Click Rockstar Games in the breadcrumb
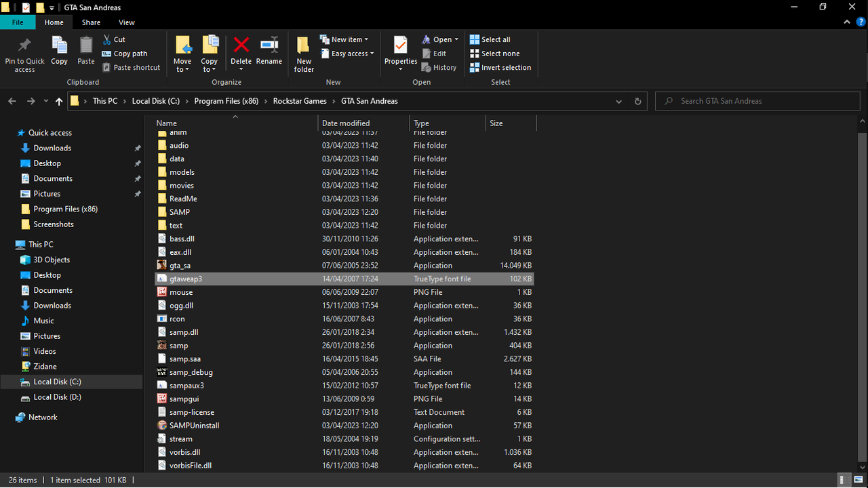The height and width of the screenshot is (488, 868). [300, 101]
